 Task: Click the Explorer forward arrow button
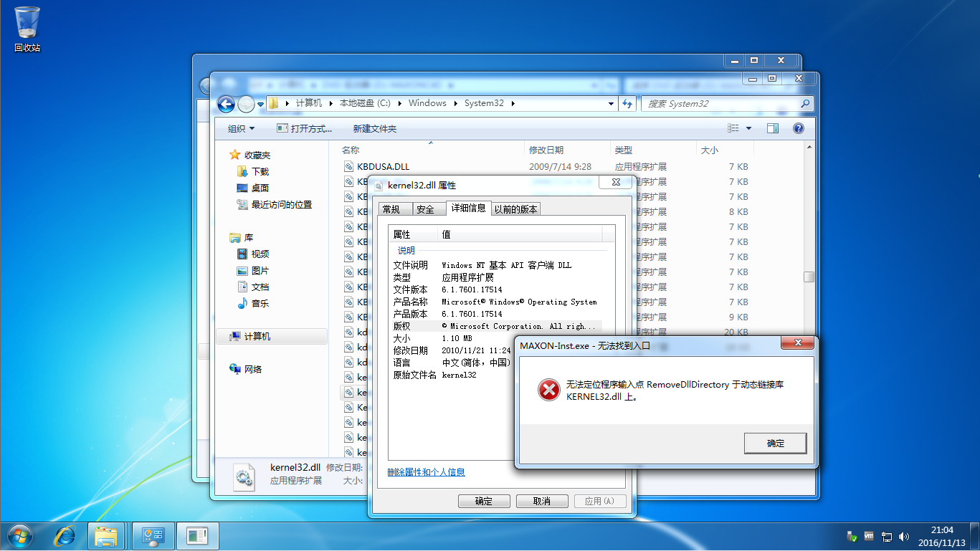246,104
